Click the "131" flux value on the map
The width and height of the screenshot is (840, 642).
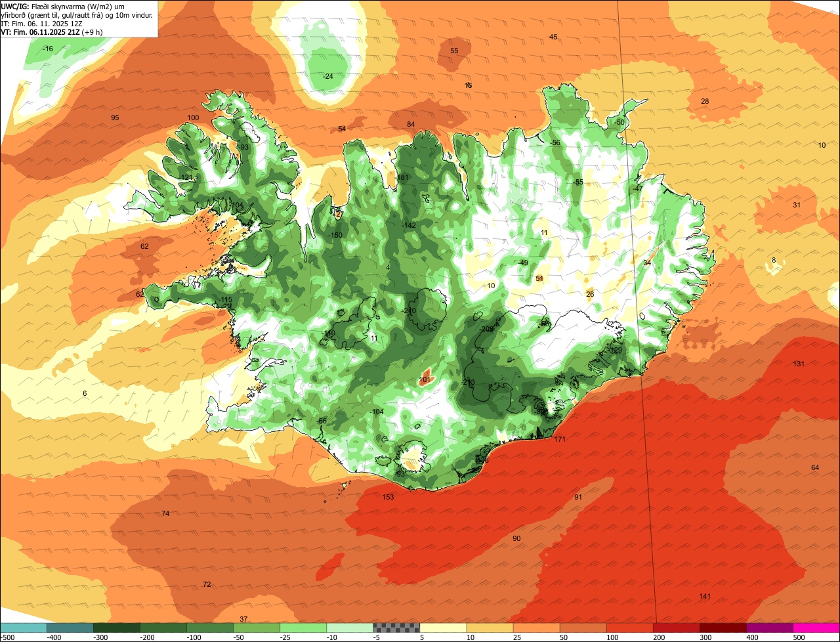click(799, 364)
